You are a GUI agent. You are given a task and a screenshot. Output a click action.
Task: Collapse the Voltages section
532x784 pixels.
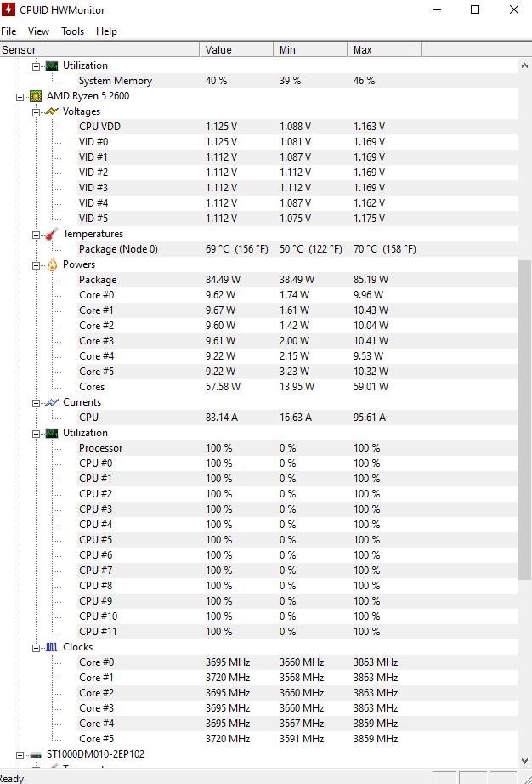point(36,111)
